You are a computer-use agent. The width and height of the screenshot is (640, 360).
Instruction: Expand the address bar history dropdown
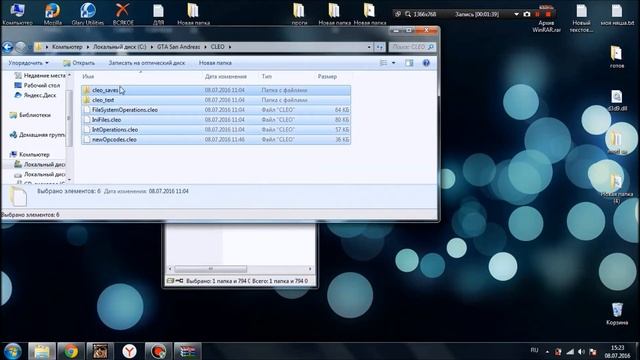[369, 47]
